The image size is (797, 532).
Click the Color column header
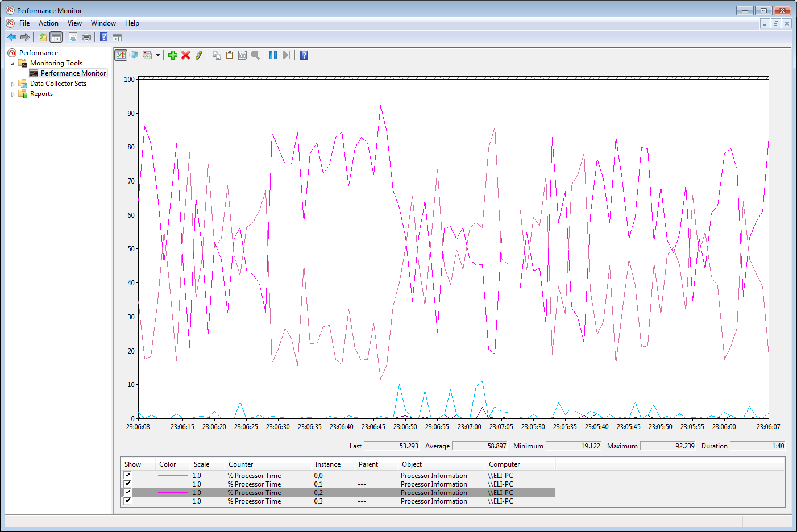[172, 464]
